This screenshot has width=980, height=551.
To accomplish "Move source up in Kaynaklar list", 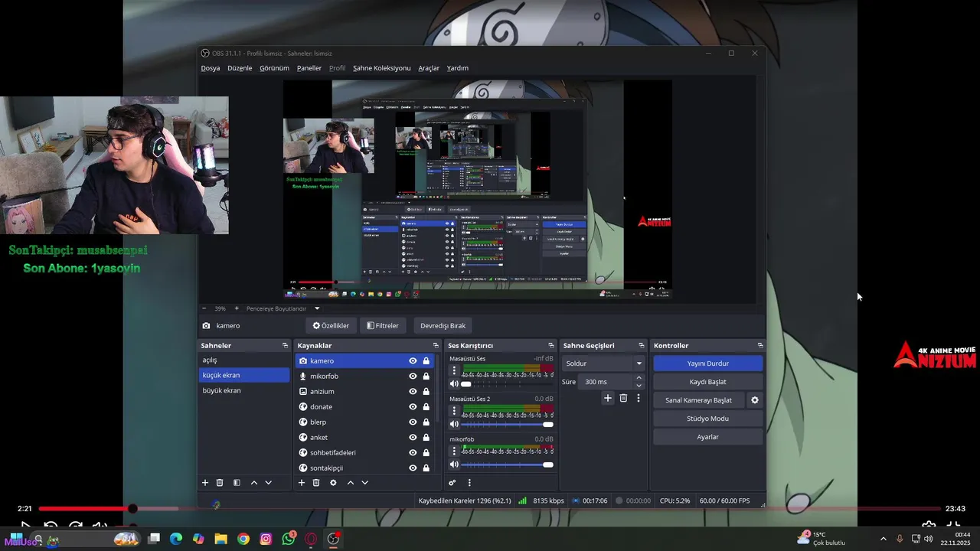I will pos(351,483).
